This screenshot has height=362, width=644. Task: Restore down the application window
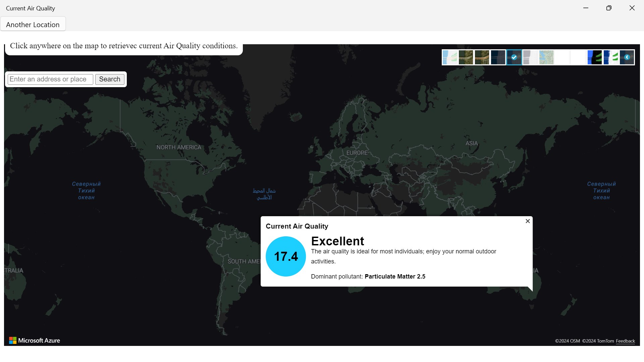609,8
